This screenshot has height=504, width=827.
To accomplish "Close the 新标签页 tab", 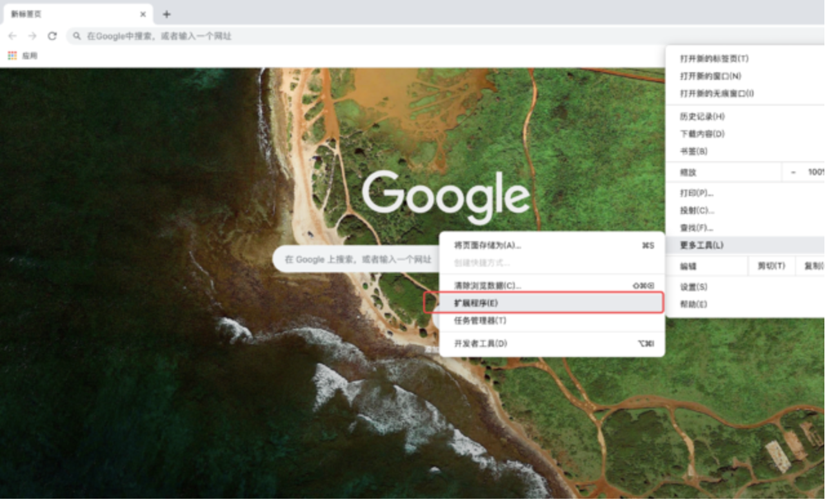I will pyautogui.click(x=143, y=14).
